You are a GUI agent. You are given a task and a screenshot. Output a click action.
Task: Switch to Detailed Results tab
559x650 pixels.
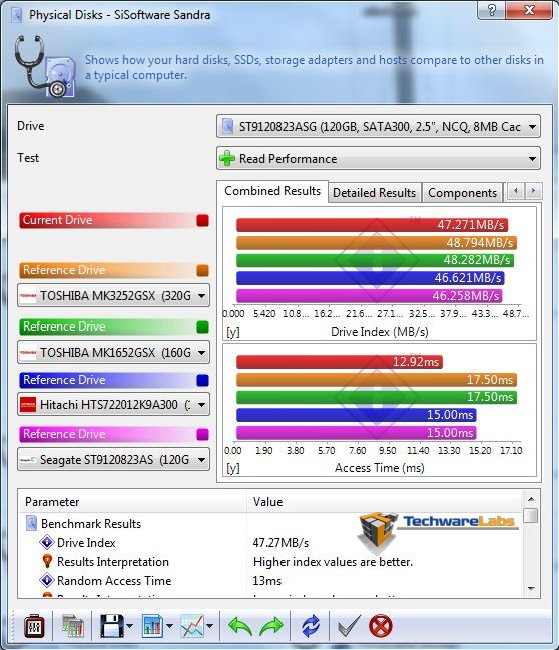point(374,193)
